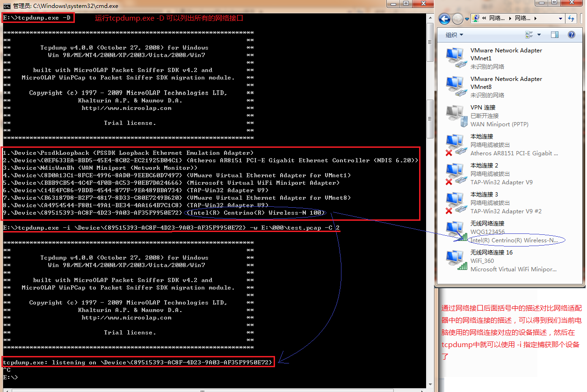Click the Microsoft Virtual WiFi Minipor... label
Viewport: 587px width, 392px height.
514,269
